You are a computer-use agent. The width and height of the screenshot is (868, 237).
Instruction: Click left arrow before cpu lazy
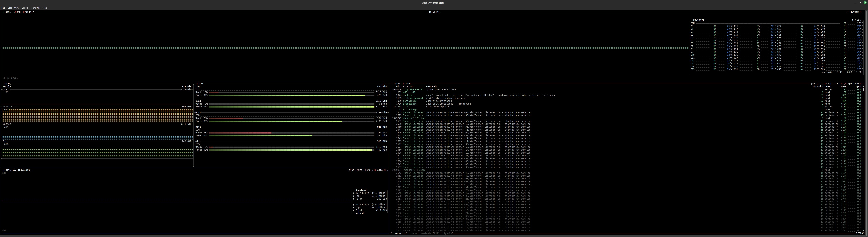click(x=846, y=84)
